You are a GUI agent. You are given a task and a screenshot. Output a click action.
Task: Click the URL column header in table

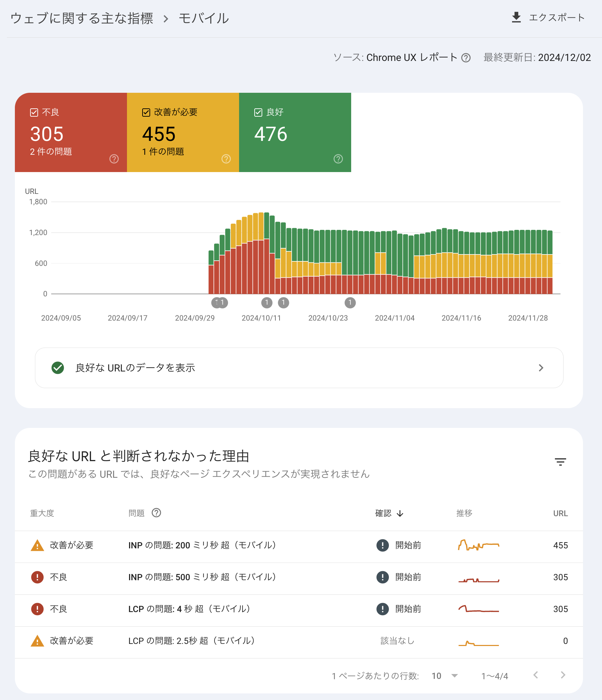point(560,513)
